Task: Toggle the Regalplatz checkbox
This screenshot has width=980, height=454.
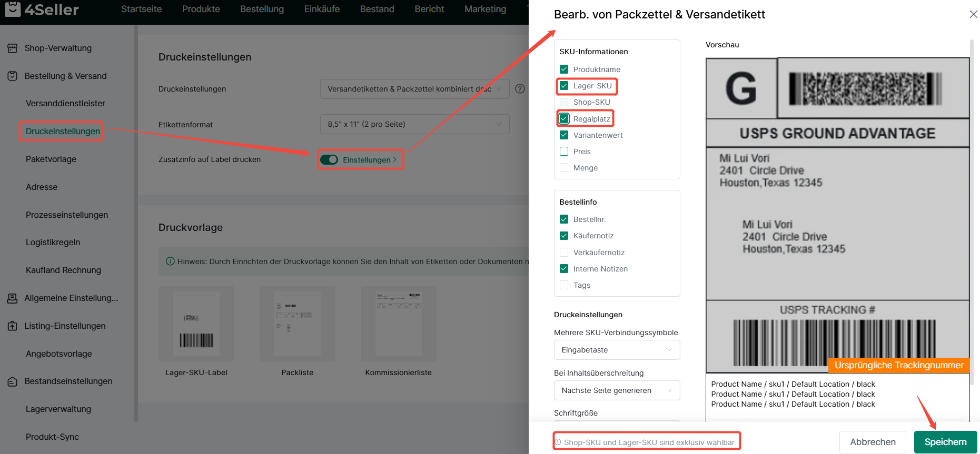Action: click(x=564, y=119)
